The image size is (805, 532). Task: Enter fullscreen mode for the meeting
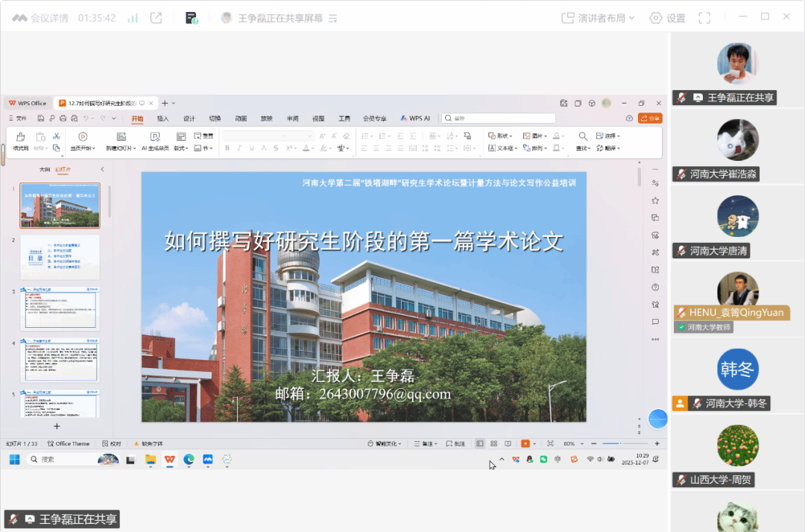704,18
